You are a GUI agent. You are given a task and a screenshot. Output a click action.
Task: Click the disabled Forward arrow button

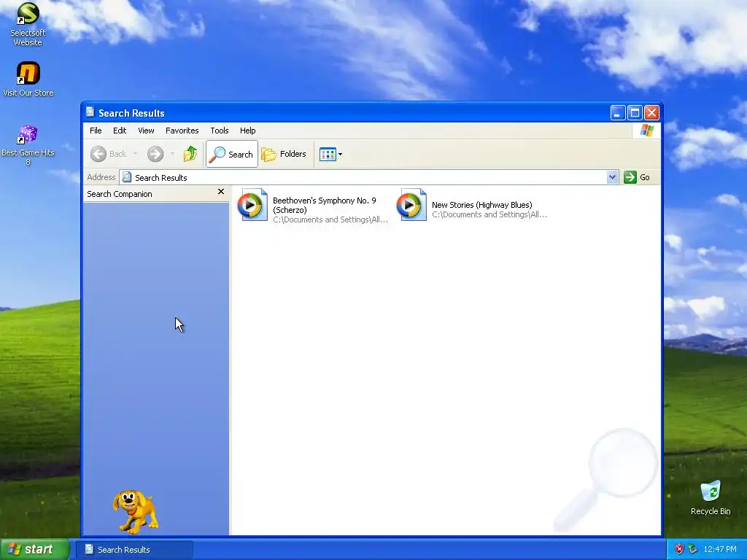click(x=155, y=154)
